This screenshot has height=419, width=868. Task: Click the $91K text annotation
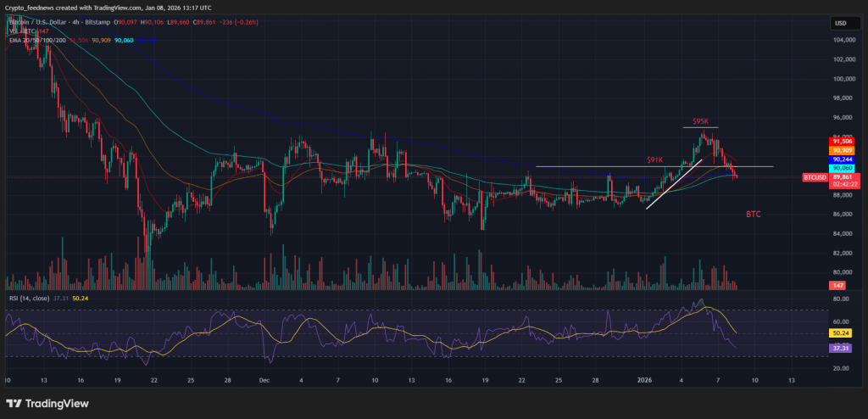coord(654,159)
